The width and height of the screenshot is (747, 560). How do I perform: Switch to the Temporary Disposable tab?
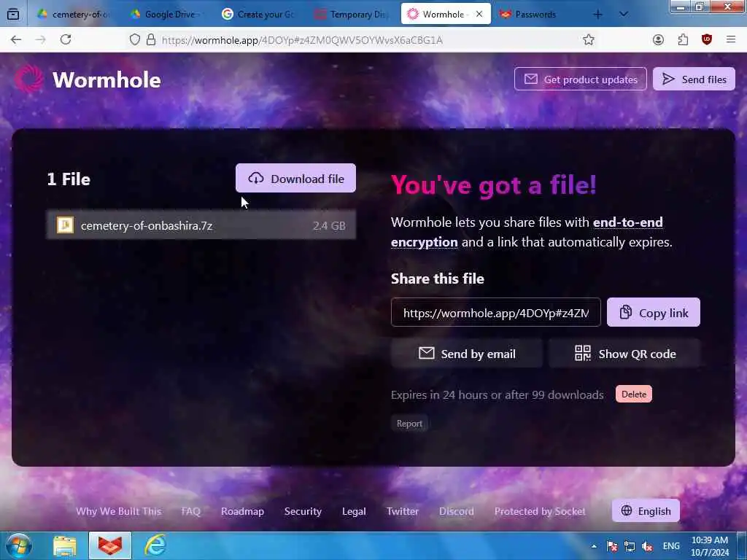[351, 15]
